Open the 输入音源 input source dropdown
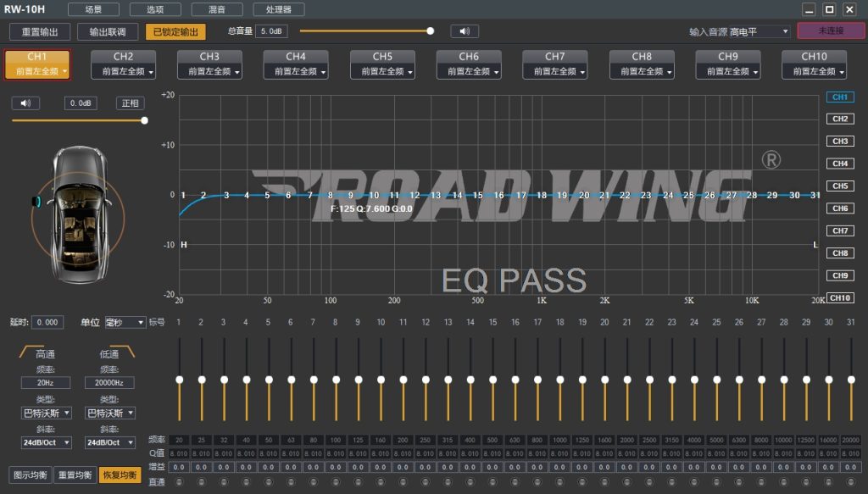 [x=759, y=31]
